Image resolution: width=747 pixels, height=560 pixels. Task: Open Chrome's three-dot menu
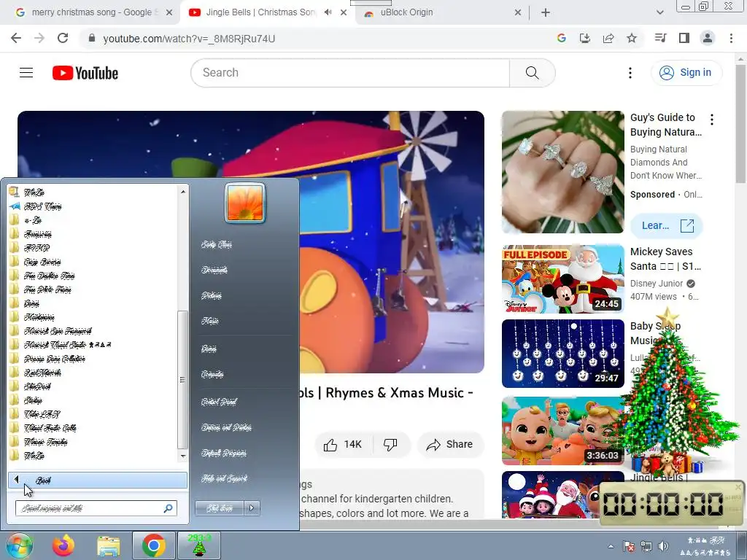click(731, 38)
